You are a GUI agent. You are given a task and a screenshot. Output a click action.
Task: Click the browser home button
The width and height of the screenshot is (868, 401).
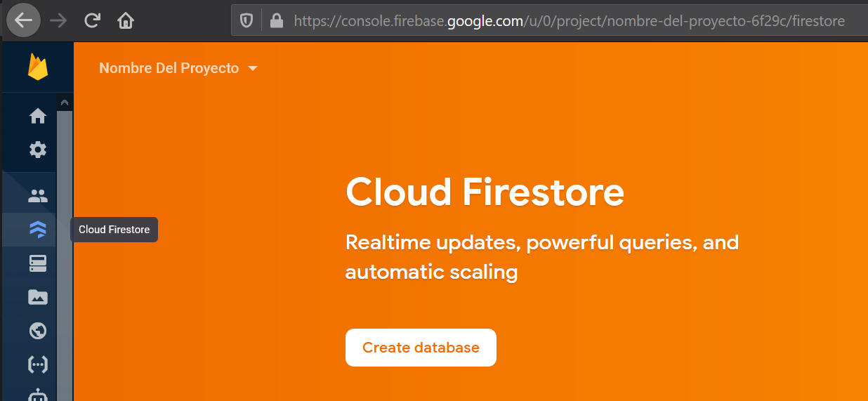pyautogui.click(x=125, y=20)
